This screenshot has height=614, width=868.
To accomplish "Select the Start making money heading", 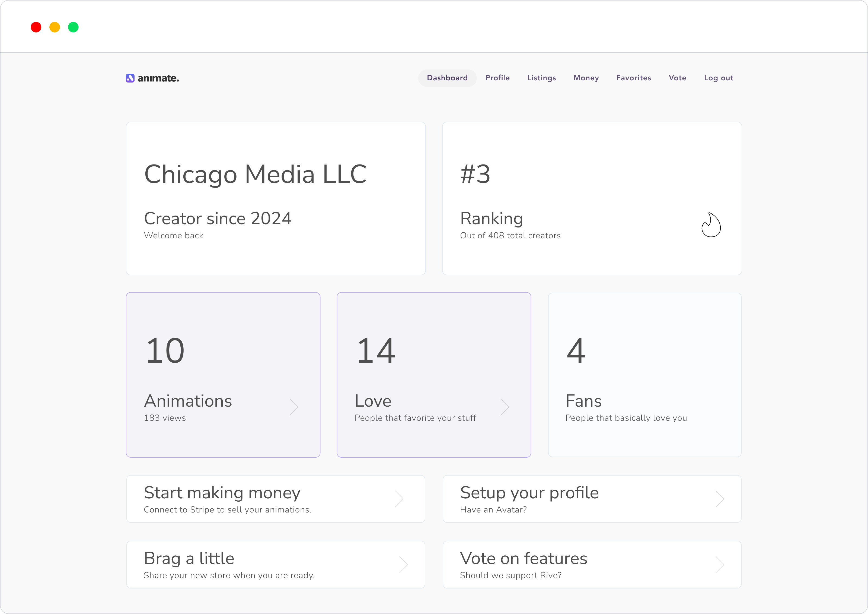I will tap(222, 493).
